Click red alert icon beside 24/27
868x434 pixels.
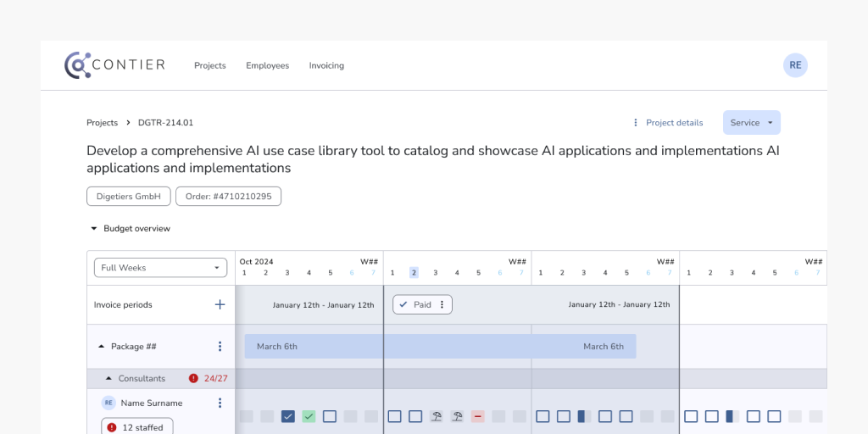(193, 379)
